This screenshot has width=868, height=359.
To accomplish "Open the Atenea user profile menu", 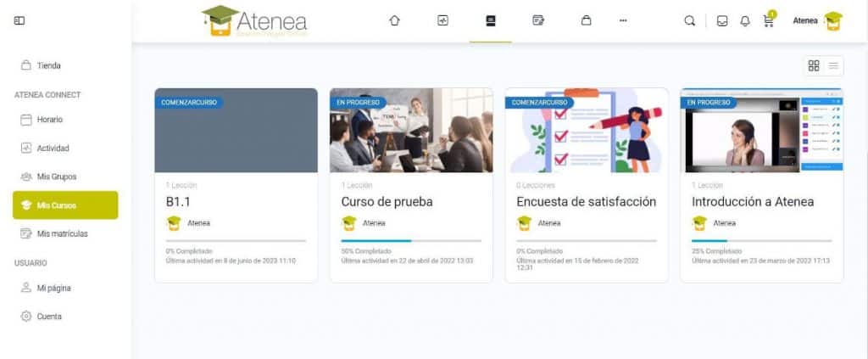I will point(818,21).
